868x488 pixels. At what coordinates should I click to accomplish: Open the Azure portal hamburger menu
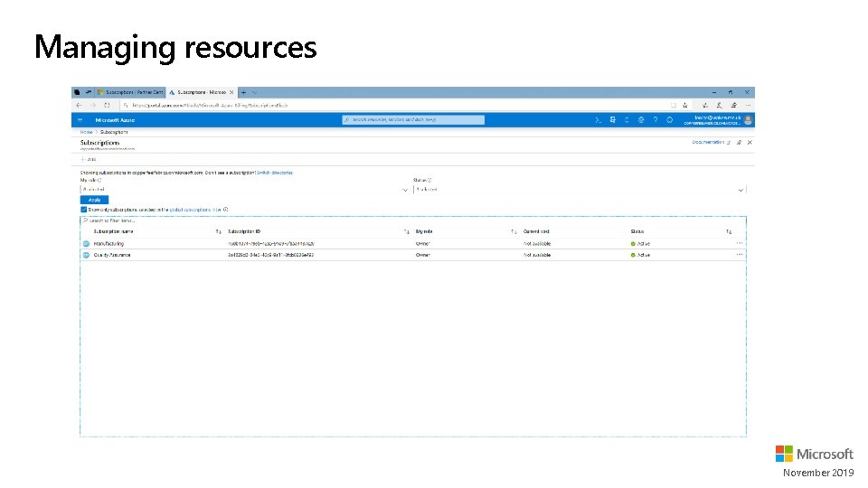(x=80, y=120)
